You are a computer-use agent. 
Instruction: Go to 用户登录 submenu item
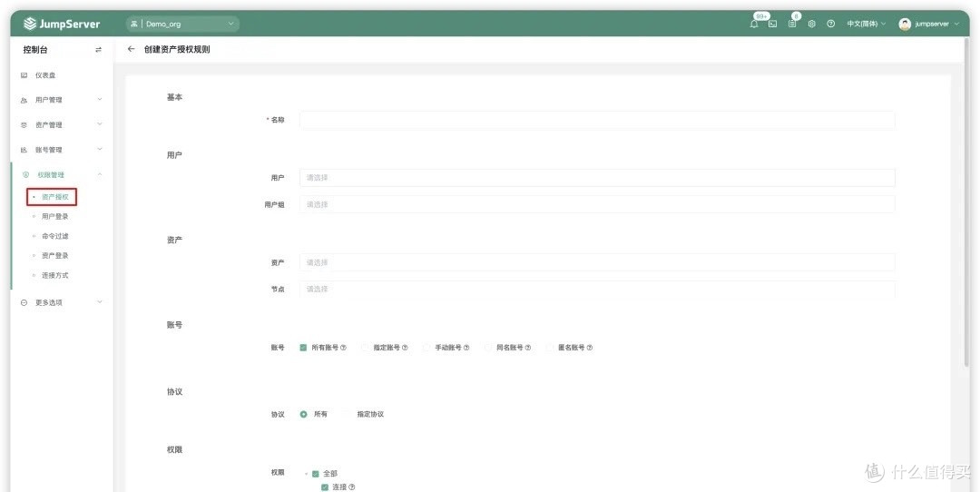(x=55, y=216)
